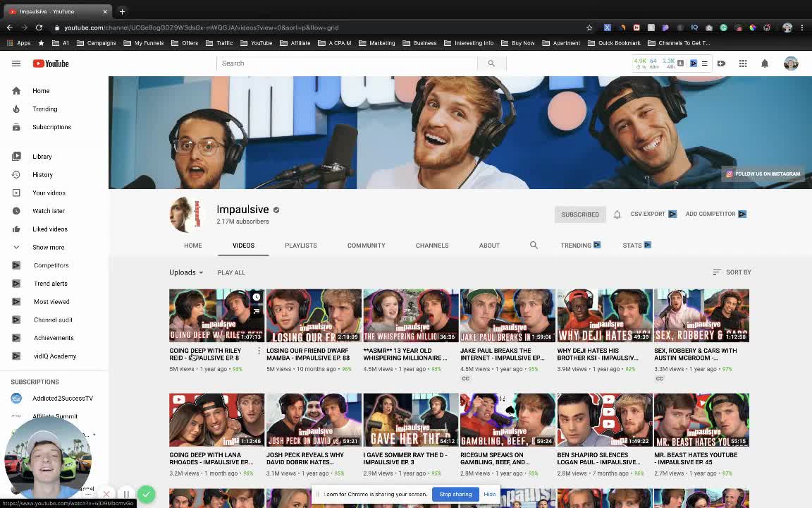Click the channel notification bell next to Subscribed
This screenshot has width=812, height=508.
[617, 214]
